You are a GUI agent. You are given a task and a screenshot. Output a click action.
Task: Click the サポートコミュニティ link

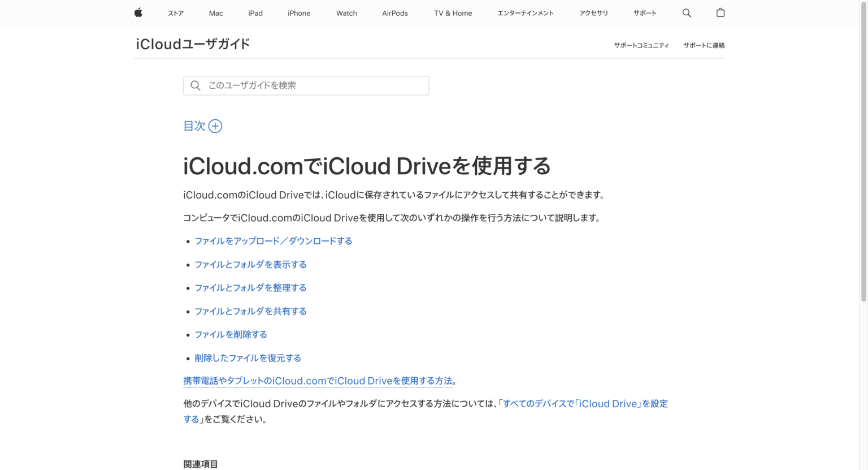[x=641, y=45]
